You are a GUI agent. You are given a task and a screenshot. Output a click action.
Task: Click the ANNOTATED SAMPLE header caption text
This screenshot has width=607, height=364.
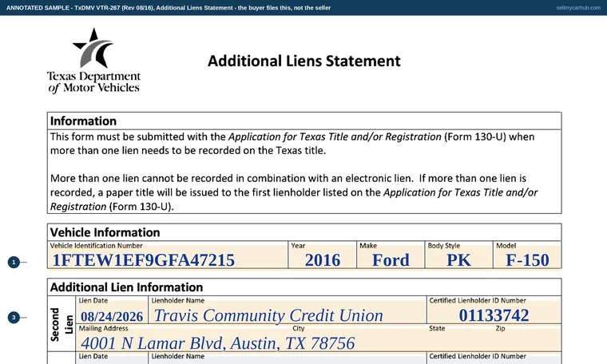tap(169, 8)
